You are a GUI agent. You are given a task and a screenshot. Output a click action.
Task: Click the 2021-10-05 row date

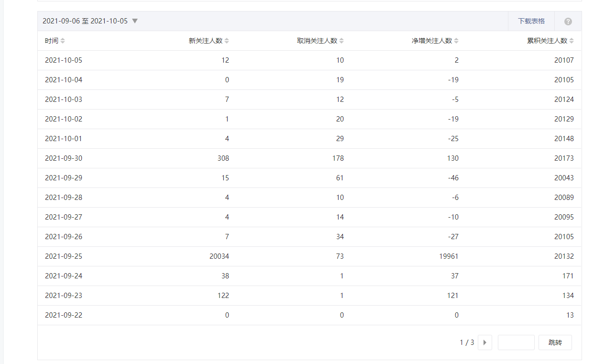(x=64, y=60)
